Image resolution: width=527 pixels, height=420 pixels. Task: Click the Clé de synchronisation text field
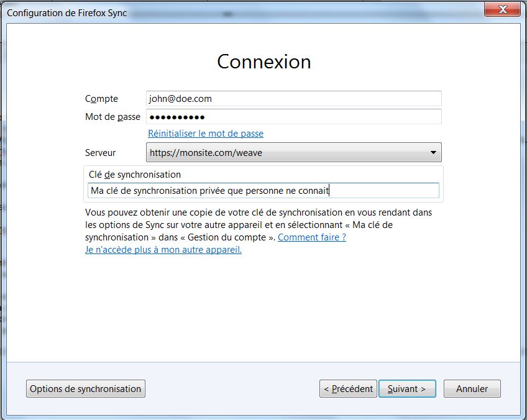click(263, 191)
